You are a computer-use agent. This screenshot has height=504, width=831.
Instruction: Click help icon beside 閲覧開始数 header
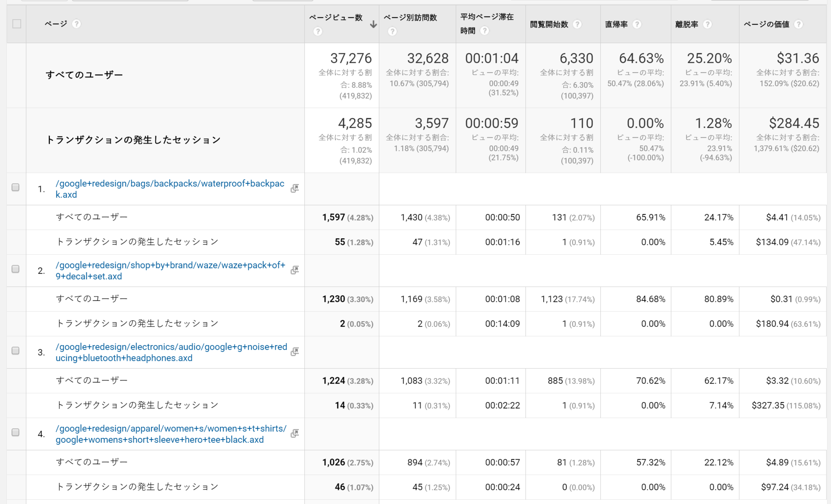tap(577, 24)
